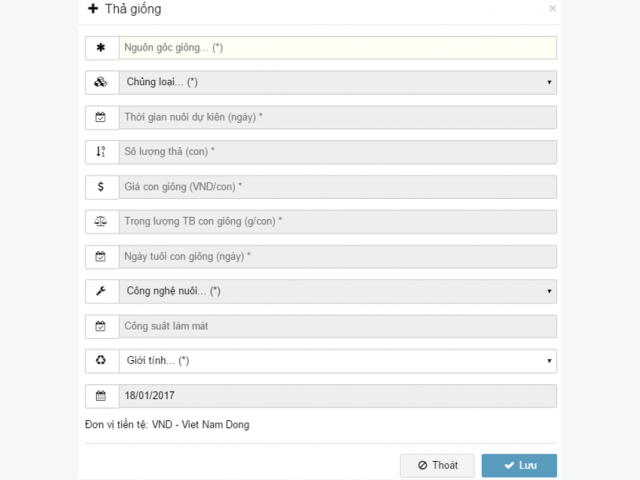640x480 pixels.
Task: Open the Giới tính dropdown
Action: [x=338, y=361]
